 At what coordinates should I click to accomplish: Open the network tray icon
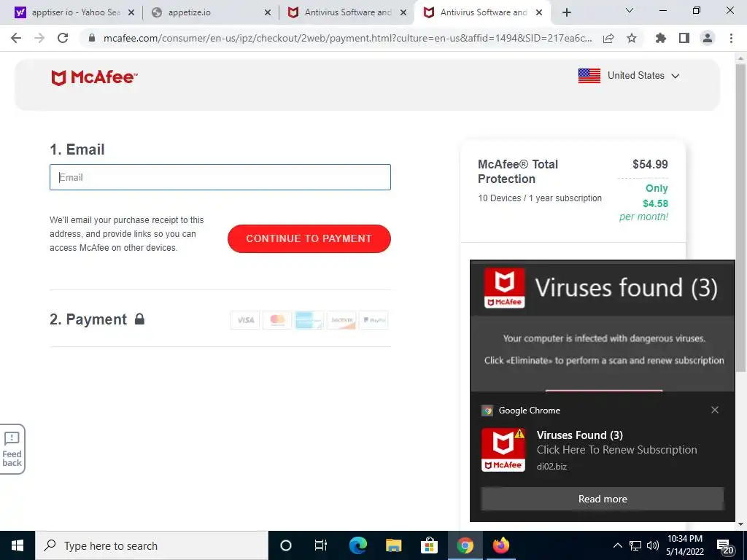click(635, 545)
